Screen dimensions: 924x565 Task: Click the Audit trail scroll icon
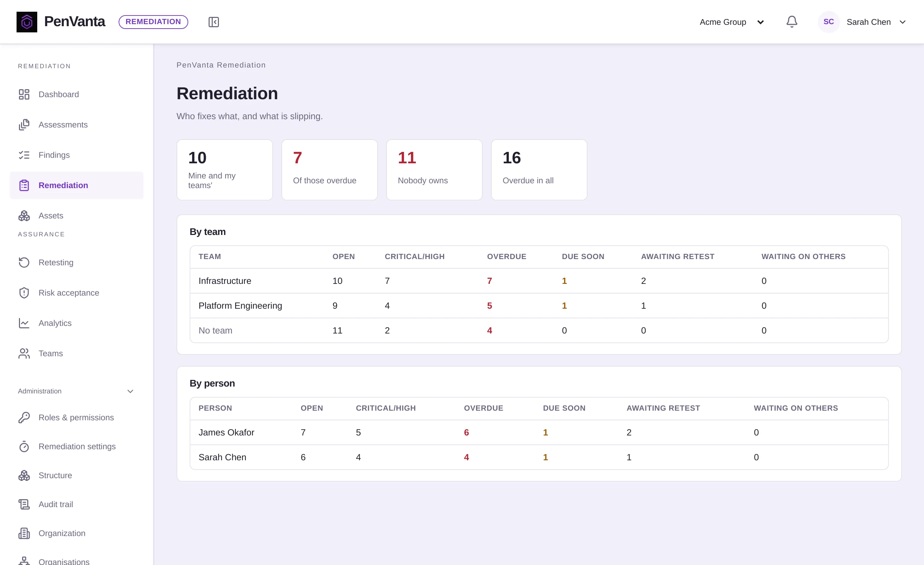pyautogui.click(x=24, y=504)
